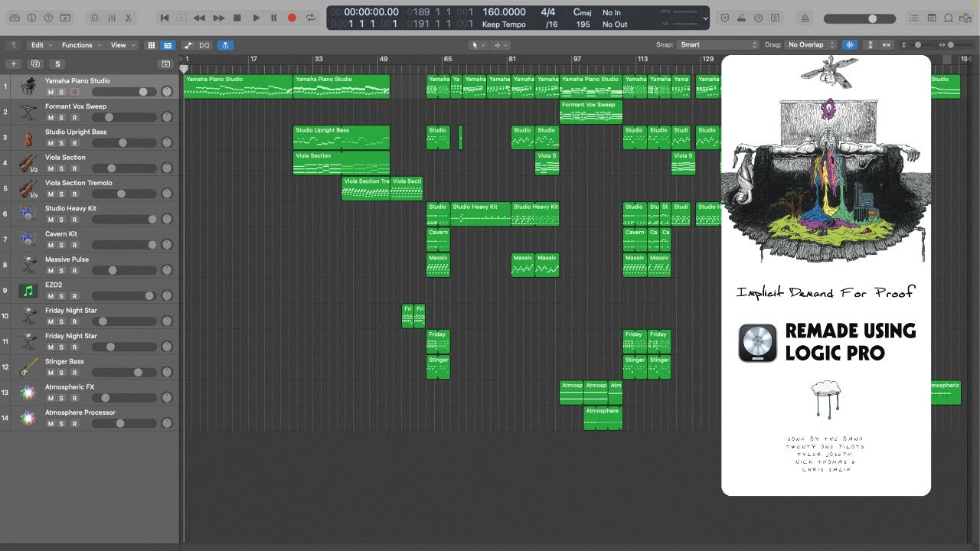Click the Cmaj key signature field

tap(582, 12)
